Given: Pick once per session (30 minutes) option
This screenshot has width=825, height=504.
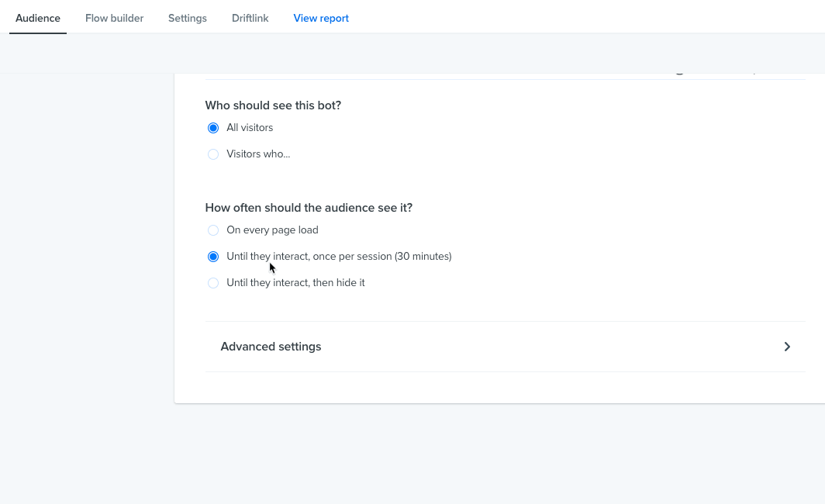Looking at the screenshot, I should tap(213, 257).
